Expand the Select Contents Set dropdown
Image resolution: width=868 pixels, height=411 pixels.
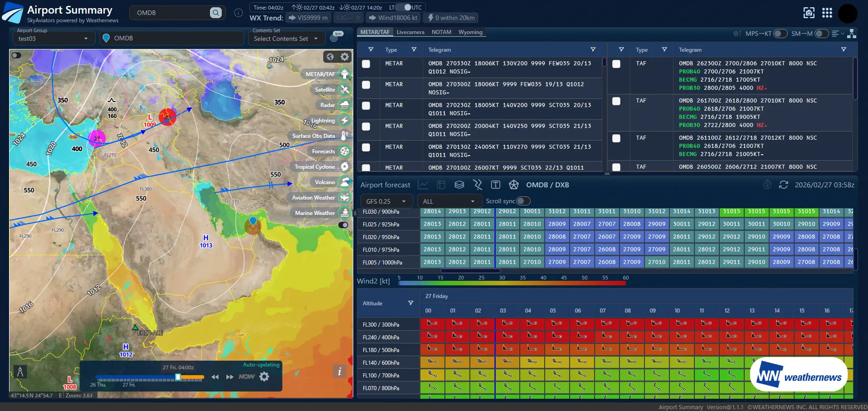pyautogui.click(x=286, y=39)
